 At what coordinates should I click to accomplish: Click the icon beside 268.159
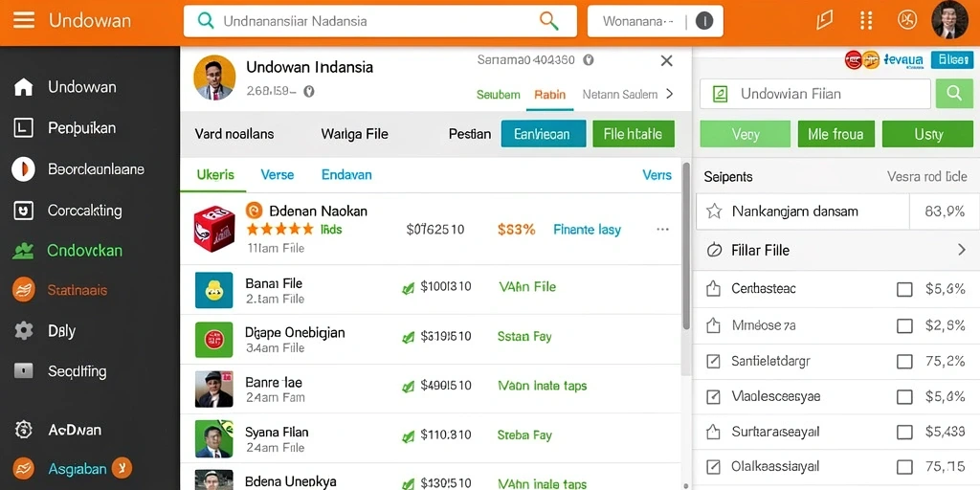[308, 91]
